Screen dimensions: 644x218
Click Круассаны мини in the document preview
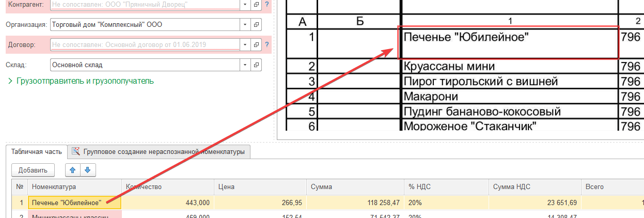(449, 67)
